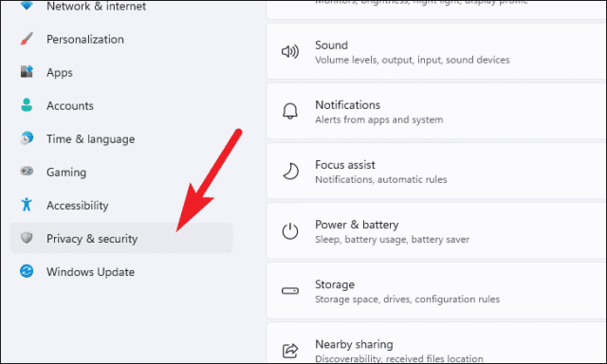Open Storage space settings row
This screenshot has height=364, width=607.
coord(436,291)
